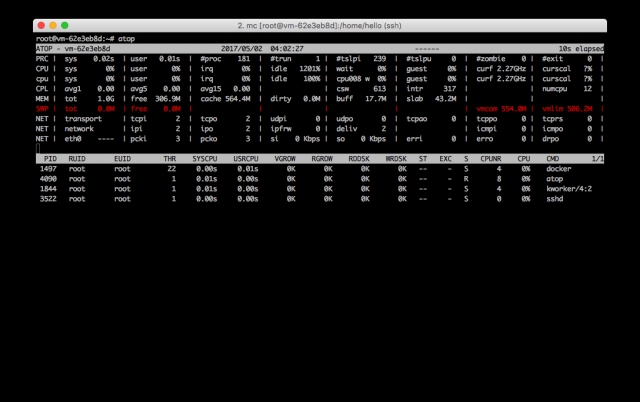Click the green zoom window button
Viewport: 640px width, 402px height.
coord(64,25)
